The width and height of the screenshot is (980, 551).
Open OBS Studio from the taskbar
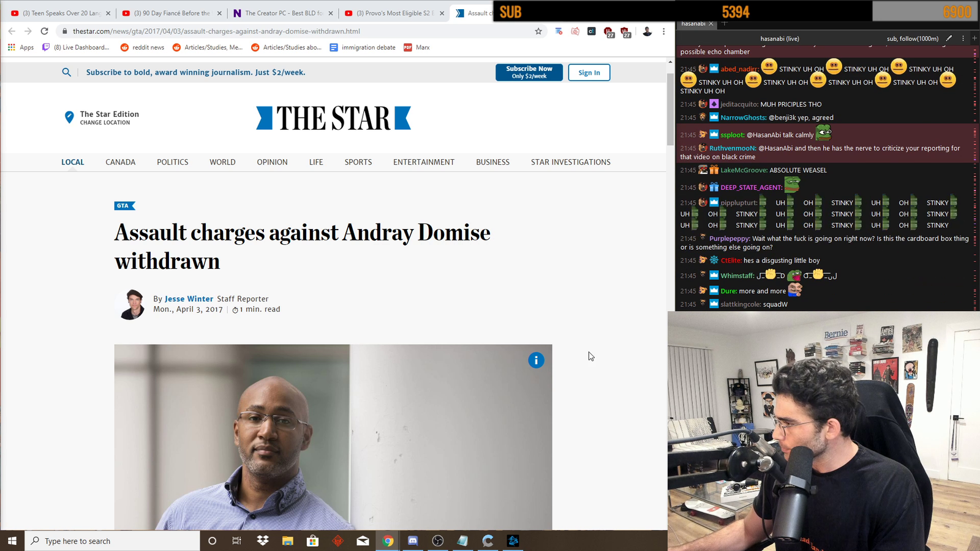[x=438, y=541]
